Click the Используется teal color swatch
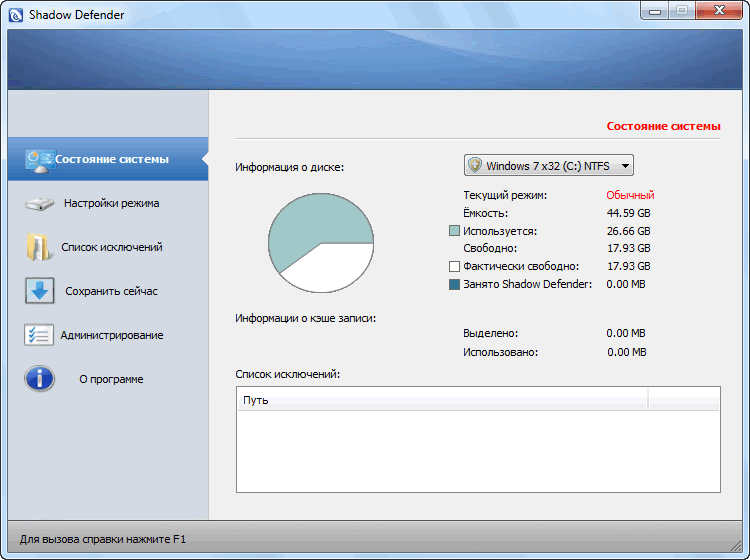This screenshot has width=750, height=560. tap(454, 231)
